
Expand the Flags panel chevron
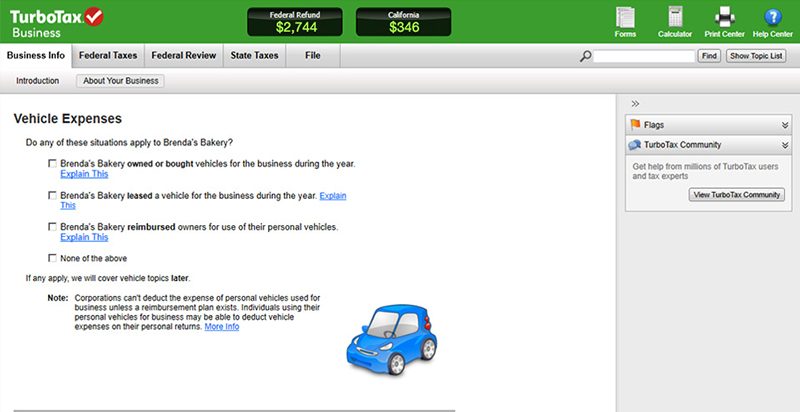point(785,125)
